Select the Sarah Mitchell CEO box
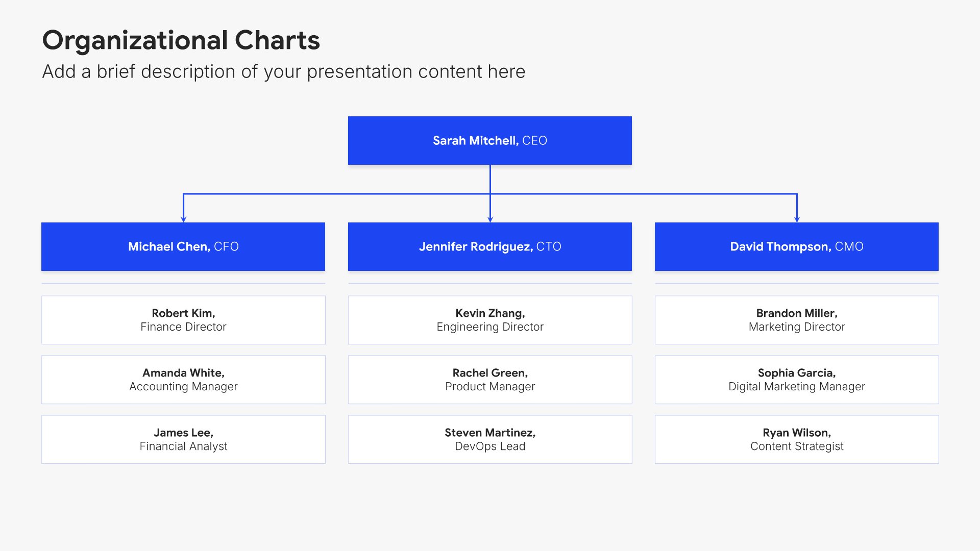980x551 pixels. coord(489,141)
